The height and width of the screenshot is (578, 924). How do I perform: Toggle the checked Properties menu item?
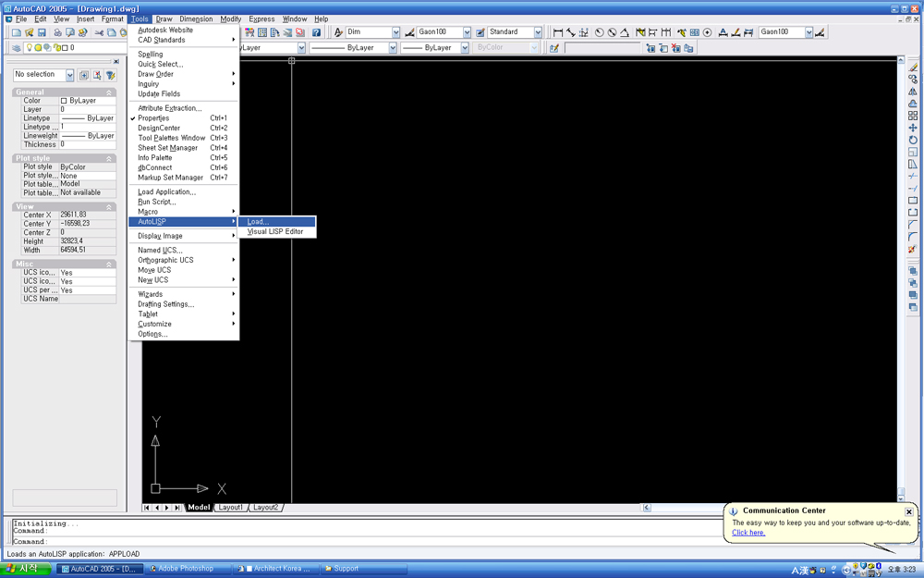click(153, 118)
